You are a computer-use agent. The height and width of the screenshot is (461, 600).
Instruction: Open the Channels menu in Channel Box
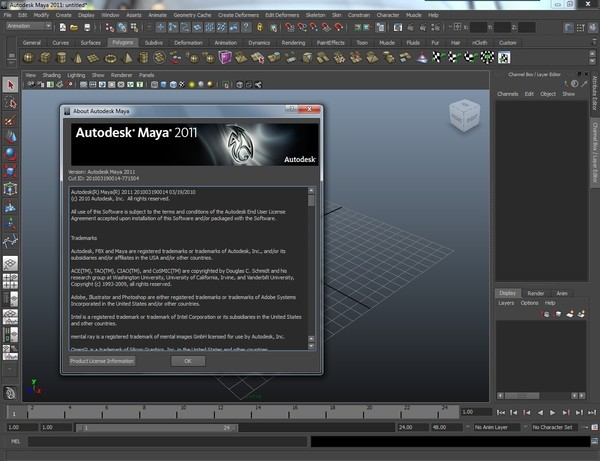coord(507,94)
